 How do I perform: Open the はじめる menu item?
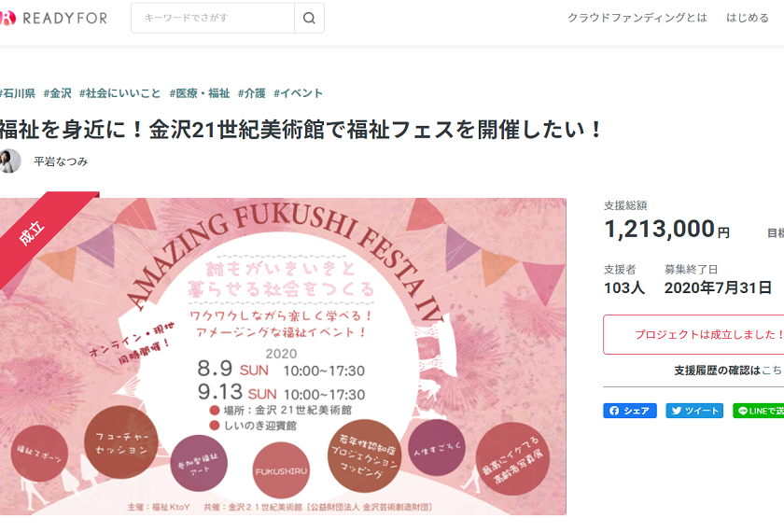748,18
